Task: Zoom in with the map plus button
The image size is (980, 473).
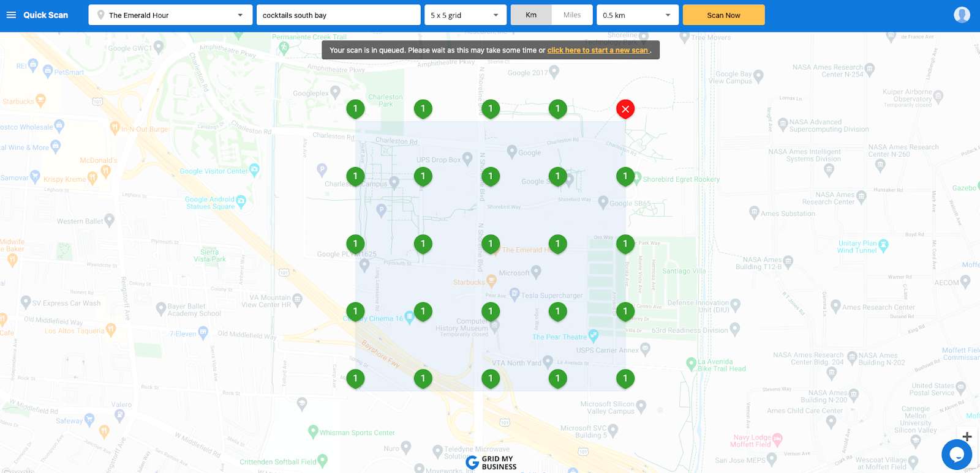Action: coord(967,436)
